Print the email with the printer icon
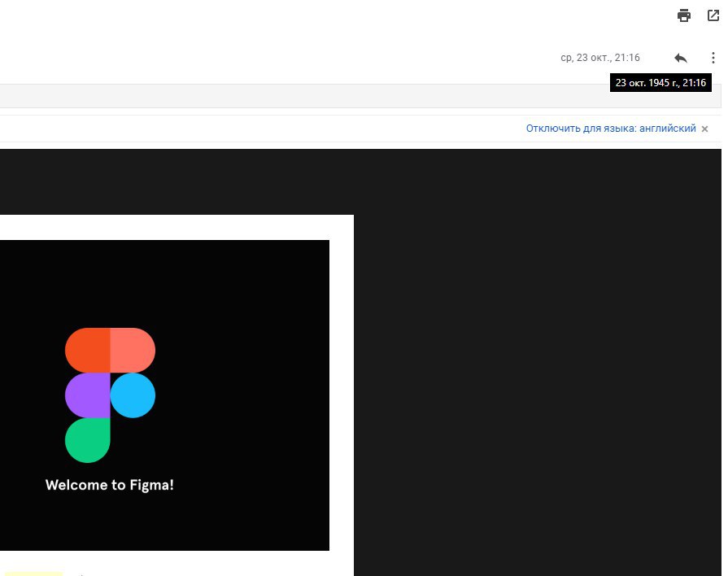The width and height of the screenshot is (728, 576). click(683, 15)
